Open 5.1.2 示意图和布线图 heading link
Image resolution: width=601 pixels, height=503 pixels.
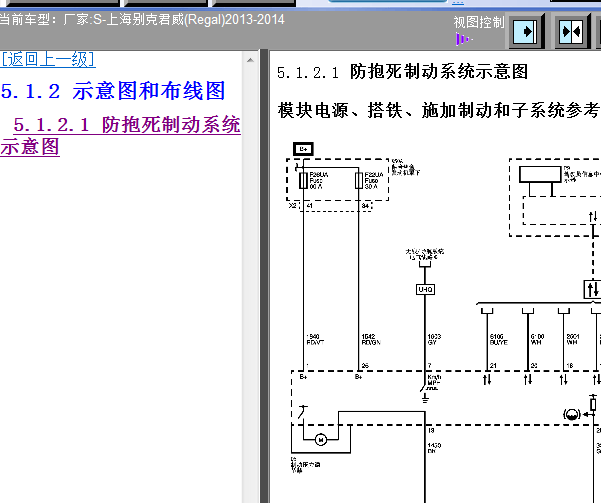tap(113, 91)
